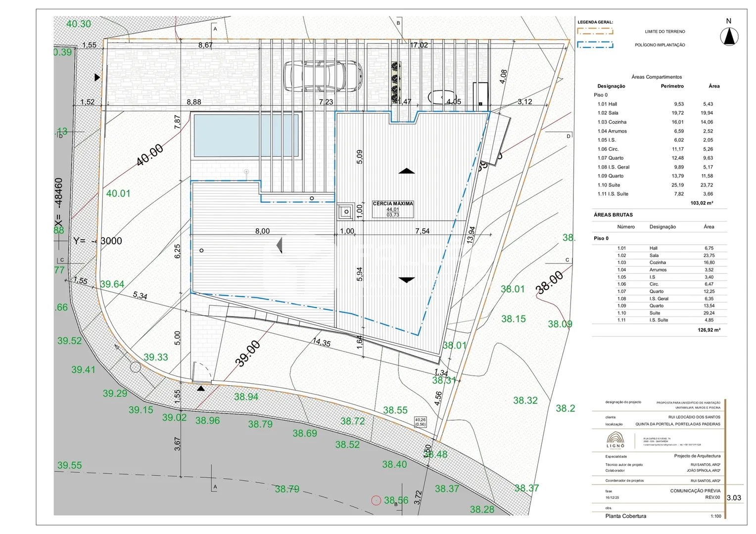Select the blue swimming pool rectangle
This screenshot has height=534, width=756.
pyautogui.click(x=246, y=135)
